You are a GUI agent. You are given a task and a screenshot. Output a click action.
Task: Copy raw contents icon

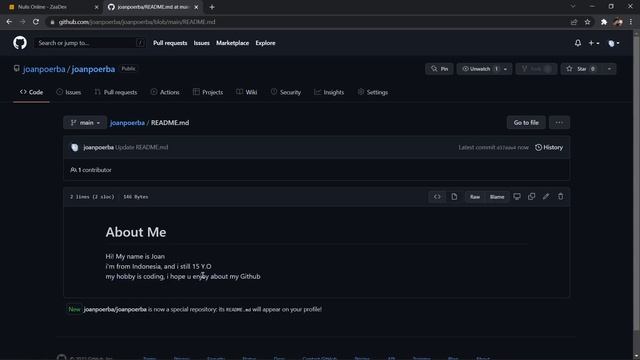point(531,196)
